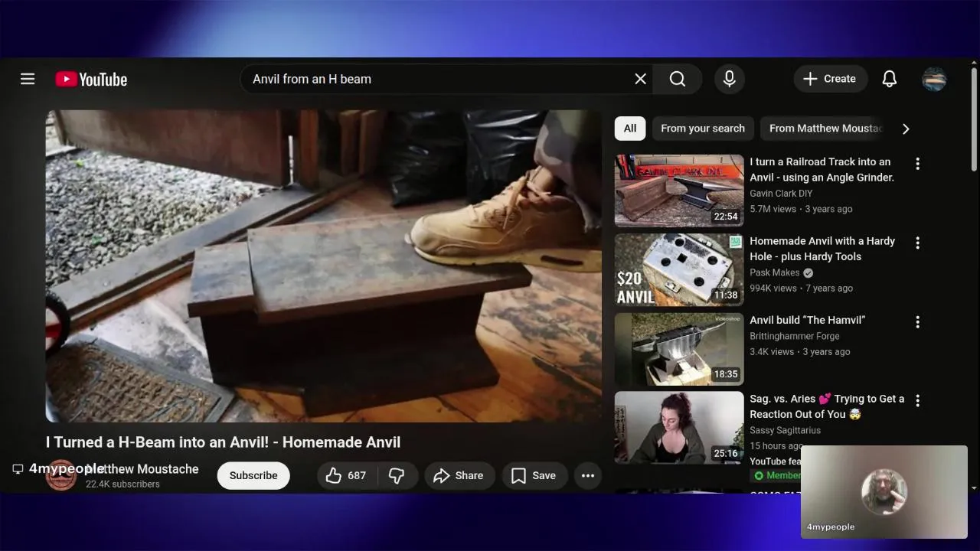980x551 pixels.
Task: Open options for Sag. vs. Aries video
Action: 917,400
